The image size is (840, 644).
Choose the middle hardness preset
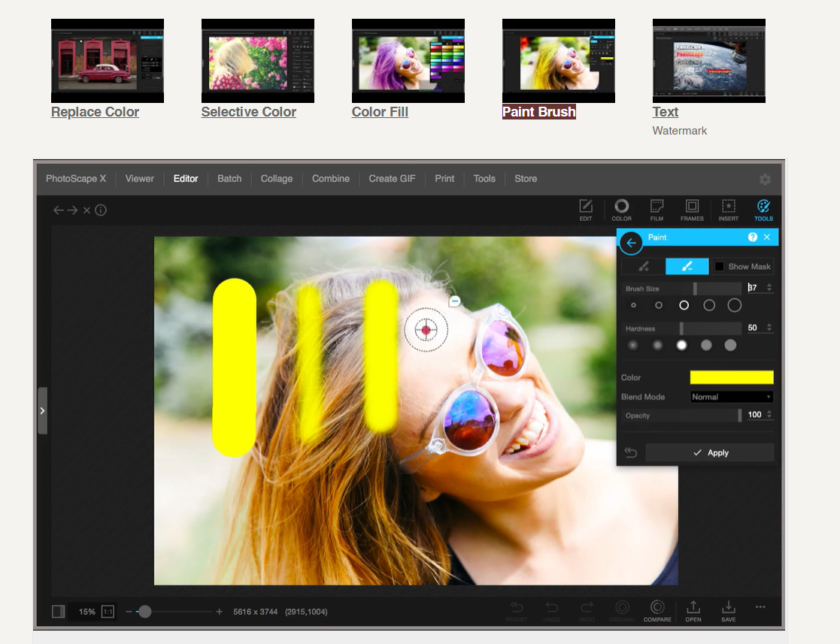click(681, 345)
